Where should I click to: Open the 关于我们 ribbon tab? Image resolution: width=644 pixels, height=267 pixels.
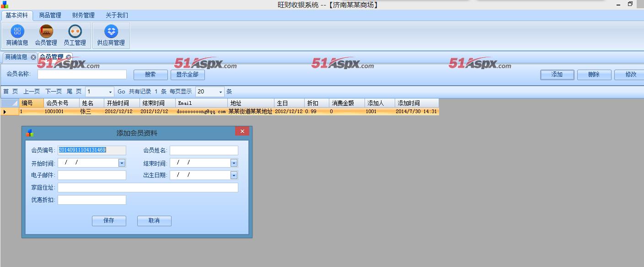coord(117,15)
